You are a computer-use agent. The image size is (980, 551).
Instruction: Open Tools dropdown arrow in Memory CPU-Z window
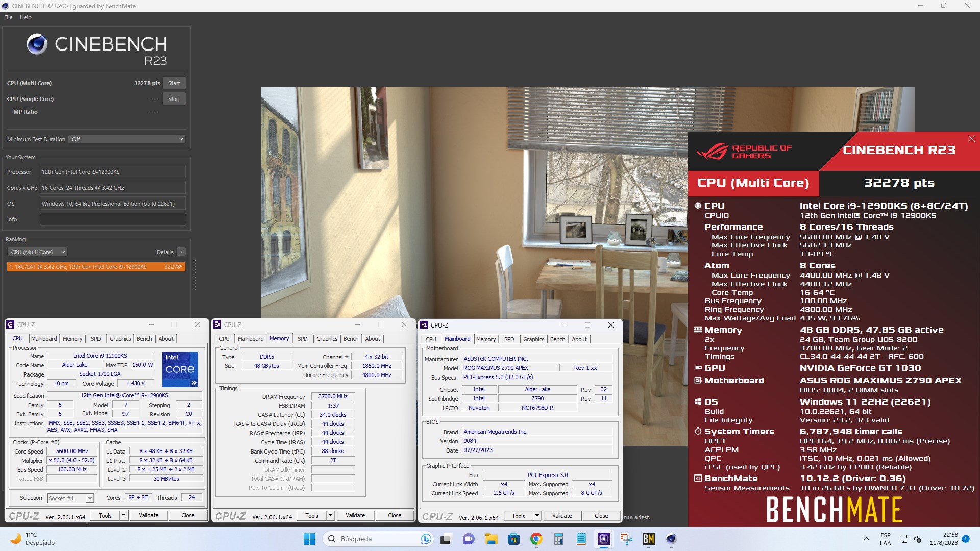pos(330,516)
